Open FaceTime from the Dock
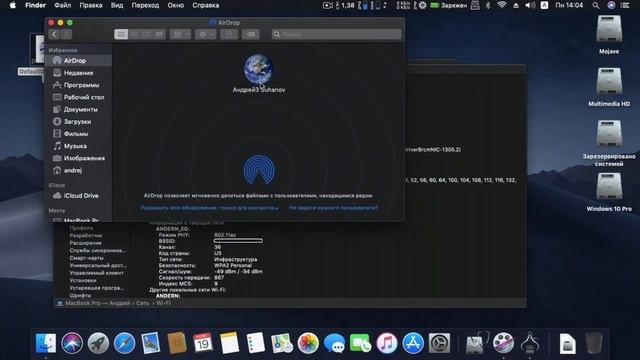The image size is (640, 360). [x=360, y=343]
